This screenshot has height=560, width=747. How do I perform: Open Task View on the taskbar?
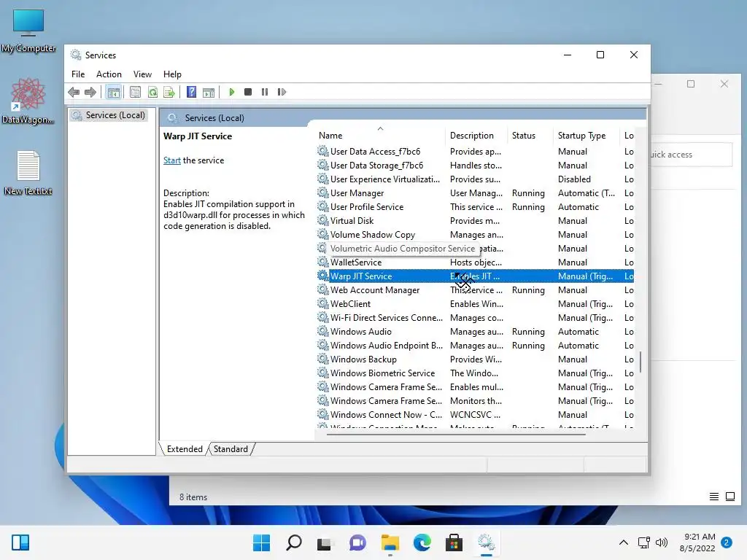[x=325, y=542]
